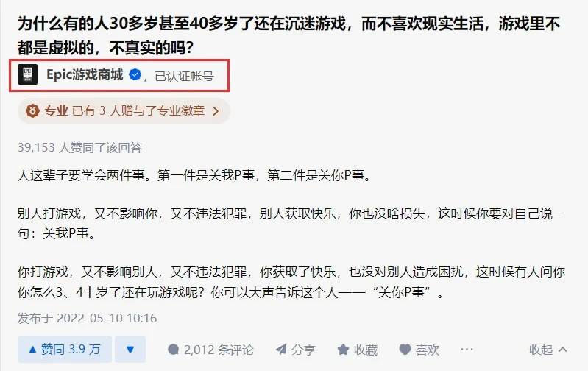Open the Epic游戏商城 author profile link
This screenshot has width=588, height=371.
[x=85, y=74]
